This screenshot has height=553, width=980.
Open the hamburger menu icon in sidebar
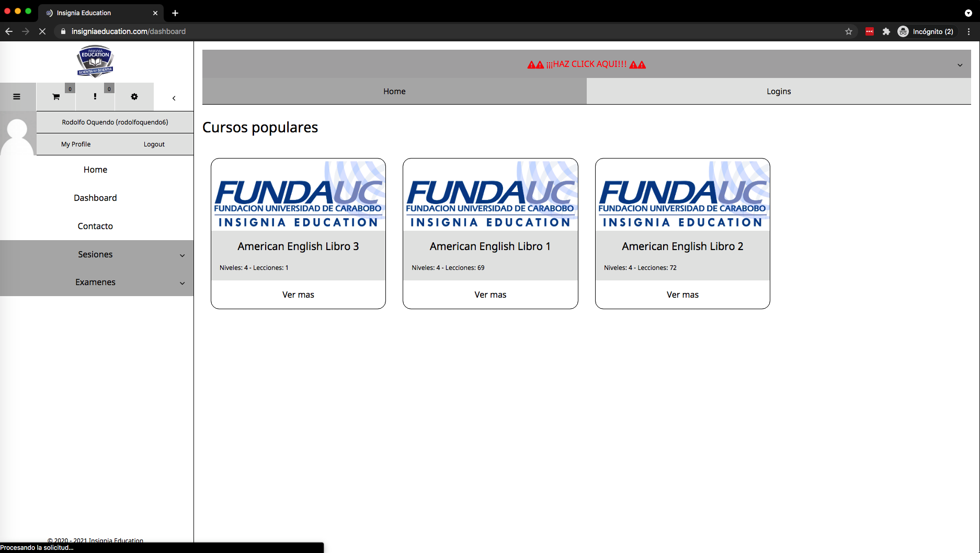(x=17, y=97)
